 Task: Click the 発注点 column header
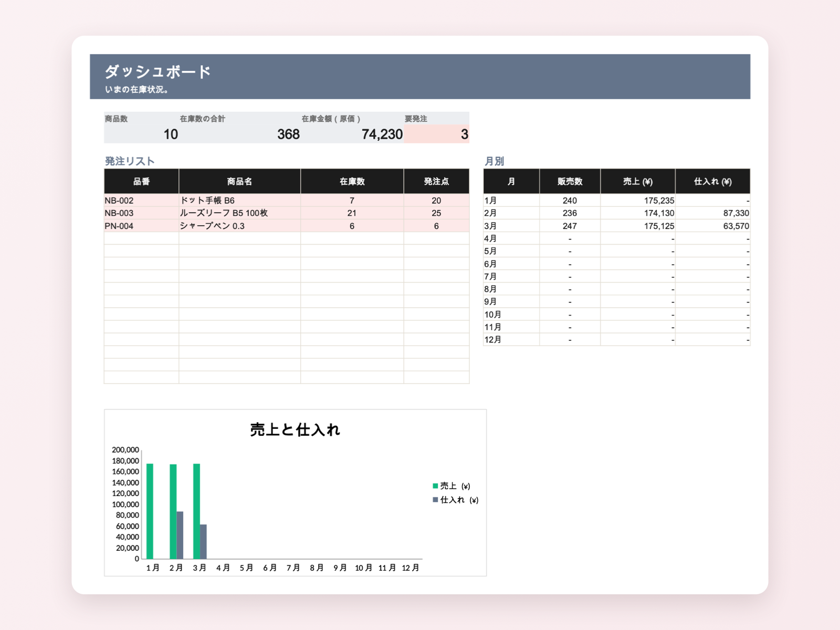point(436,182)
